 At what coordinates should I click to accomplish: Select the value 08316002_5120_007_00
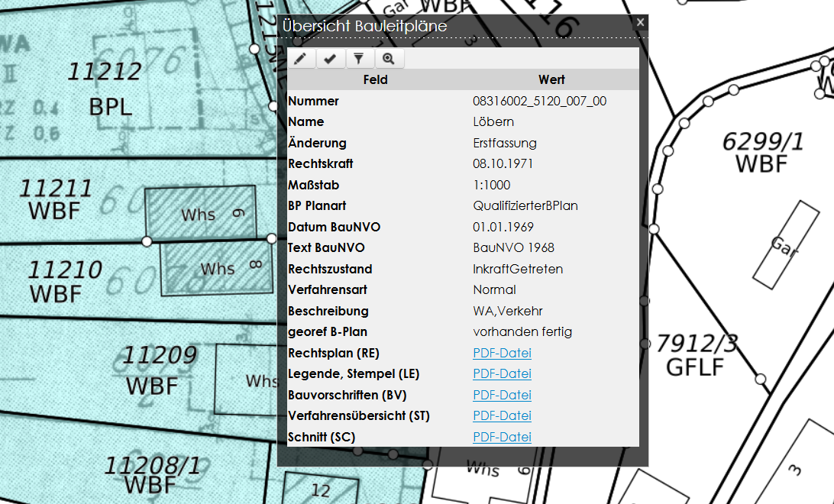(x=539, y=101)
